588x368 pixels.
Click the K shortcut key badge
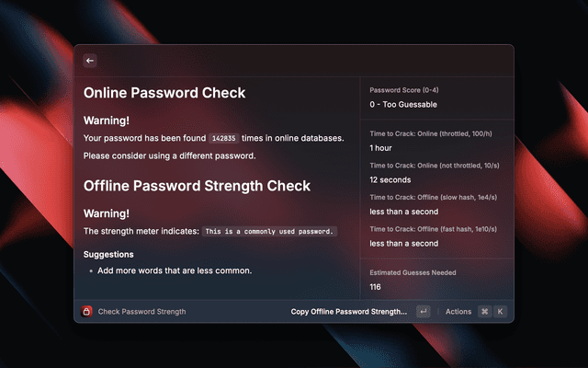[x=501, y=312]
